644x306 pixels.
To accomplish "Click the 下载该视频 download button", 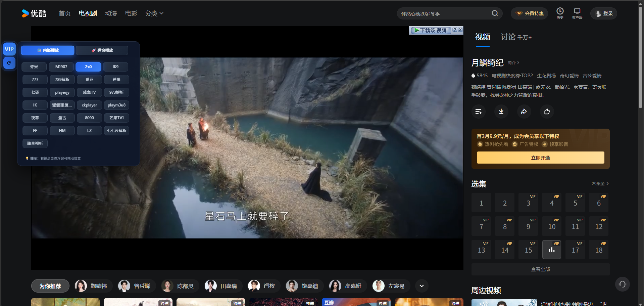I will point(431,30).
